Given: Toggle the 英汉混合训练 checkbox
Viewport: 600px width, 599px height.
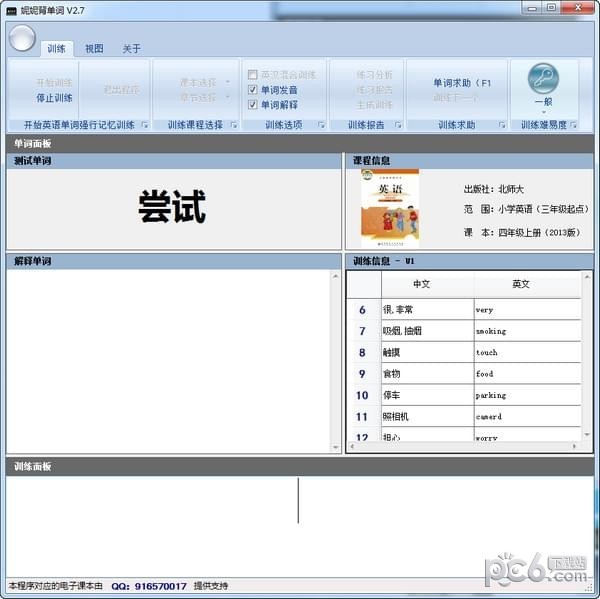Looking at the screenshot, I should pos(252,75).
